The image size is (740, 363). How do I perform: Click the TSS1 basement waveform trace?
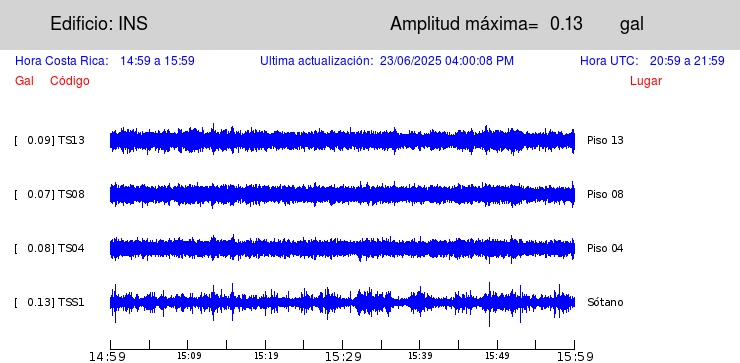tap(342, 303)
